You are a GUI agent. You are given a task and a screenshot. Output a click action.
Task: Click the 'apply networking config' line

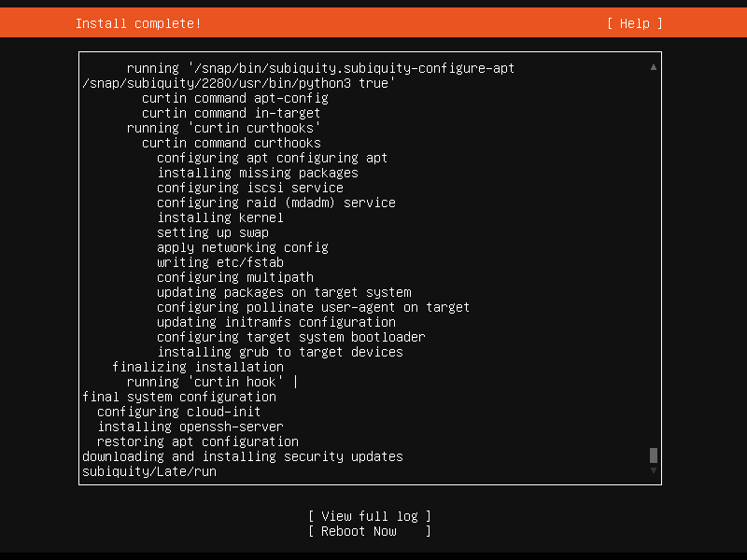(242, 247)
